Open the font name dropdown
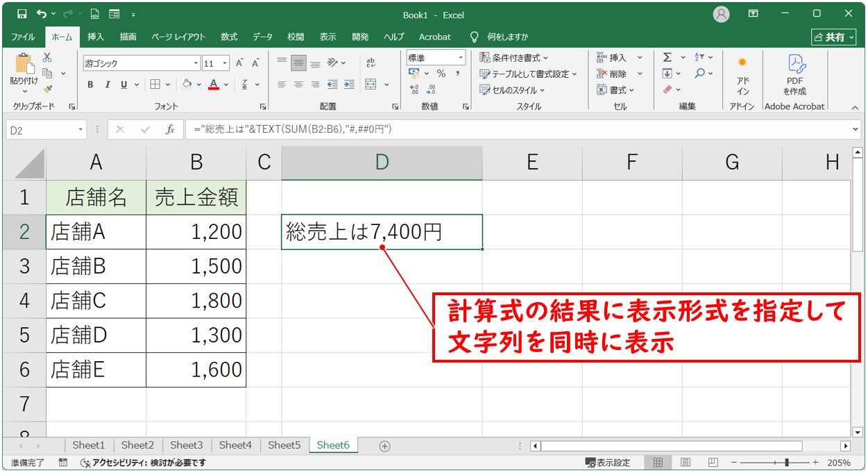This screenshot has width=868, height=473. 196,63
